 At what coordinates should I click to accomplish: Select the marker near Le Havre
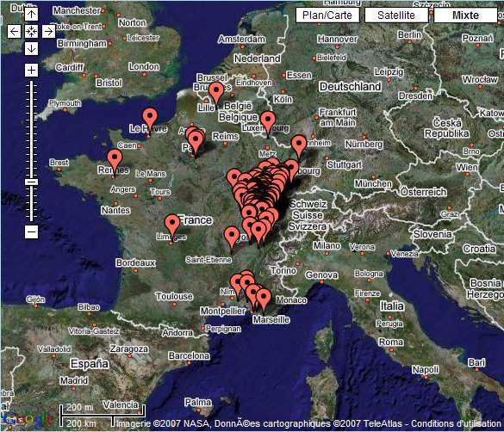pos(150,117)
